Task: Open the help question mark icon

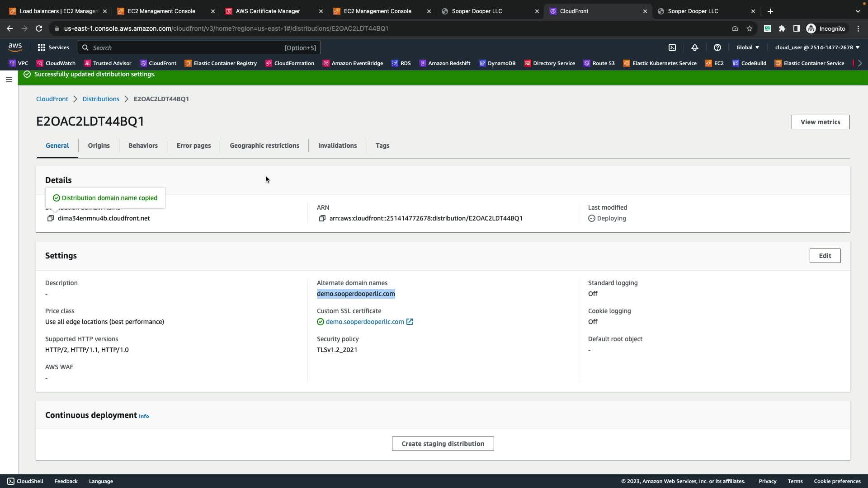Action: point(717,47)
